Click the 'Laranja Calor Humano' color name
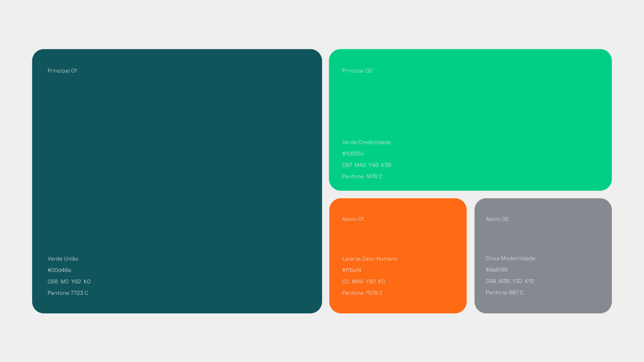Viewport: 644px width, 362px height. [x=370, y=259]
